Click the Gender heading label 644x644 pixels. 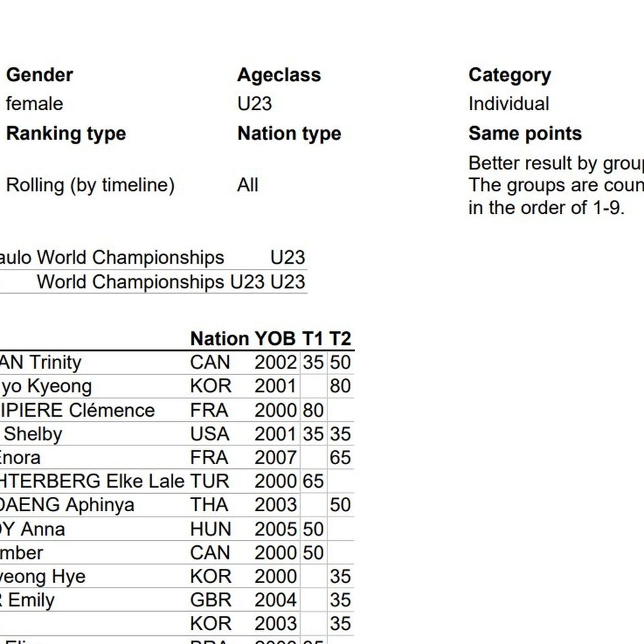(40, 75)
